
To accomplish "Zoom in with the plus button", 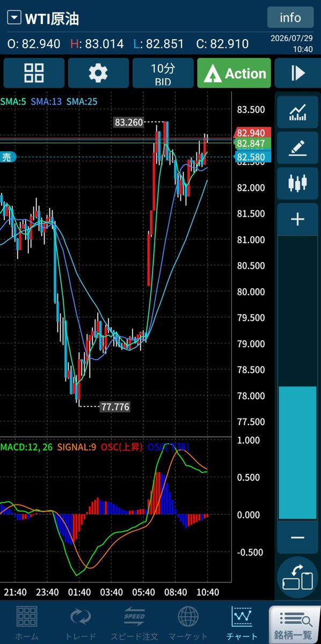I will (297, 219).
